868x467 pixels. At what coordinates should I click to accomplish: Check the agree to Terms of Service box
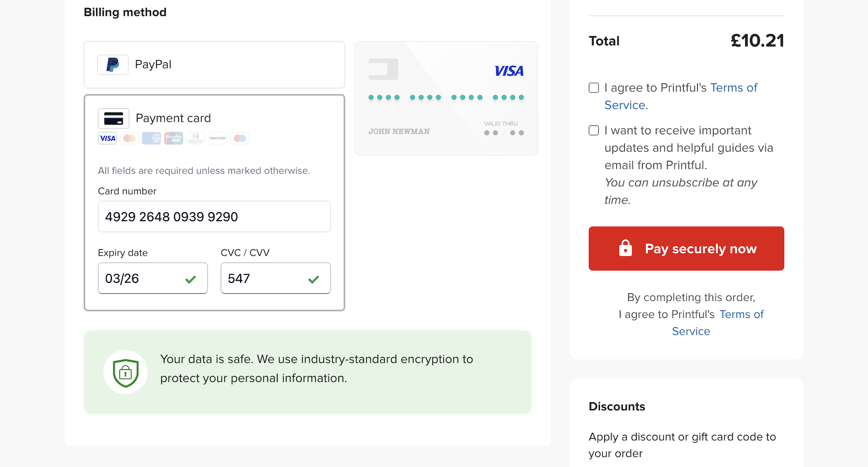pyautogui.click(x=594, y=88)
